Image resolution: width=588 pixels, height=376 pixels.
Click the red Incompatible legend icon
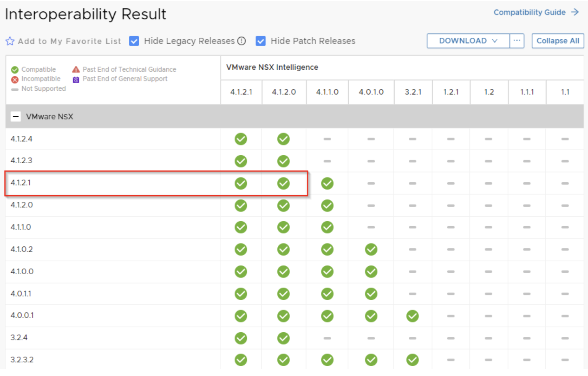point(15,79)
